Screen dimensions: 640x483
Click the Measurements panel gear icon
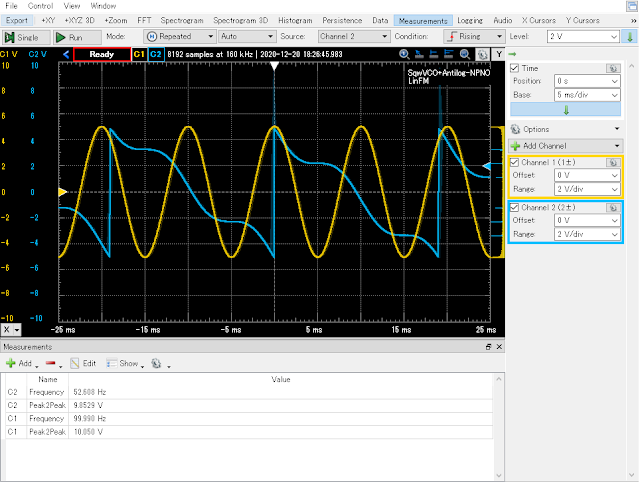click(x=156, y=363)
